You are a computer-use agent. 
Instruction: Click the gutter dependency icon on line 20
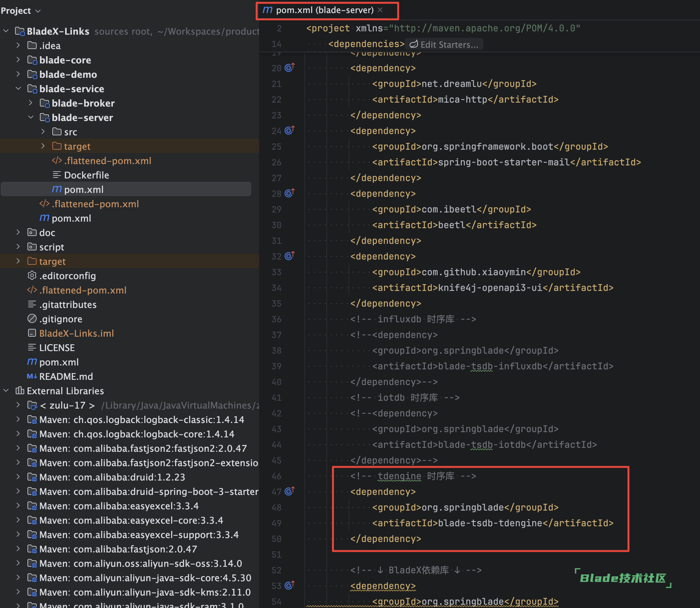[x=289, y=68]
